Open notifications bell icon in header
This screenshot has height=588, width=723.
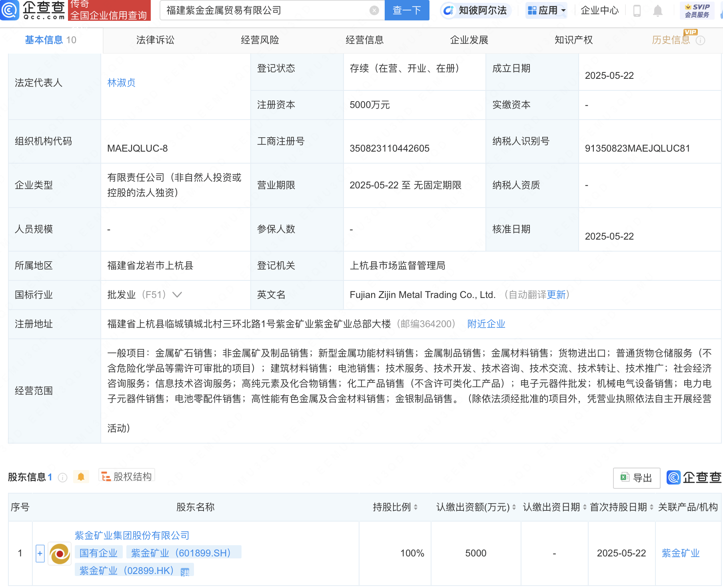[x=657, y=11]
